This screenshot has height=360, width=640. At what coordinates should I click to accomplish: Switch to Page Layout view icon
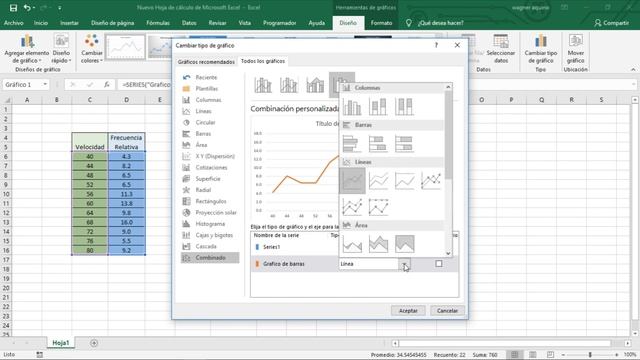coord(533,355)
